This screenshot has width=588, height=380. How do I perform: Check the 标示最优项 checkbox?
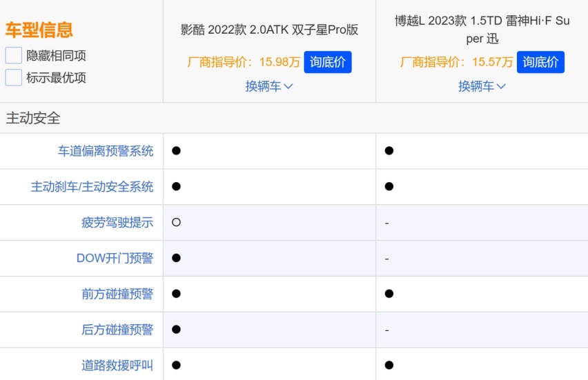tap(14, 77)
